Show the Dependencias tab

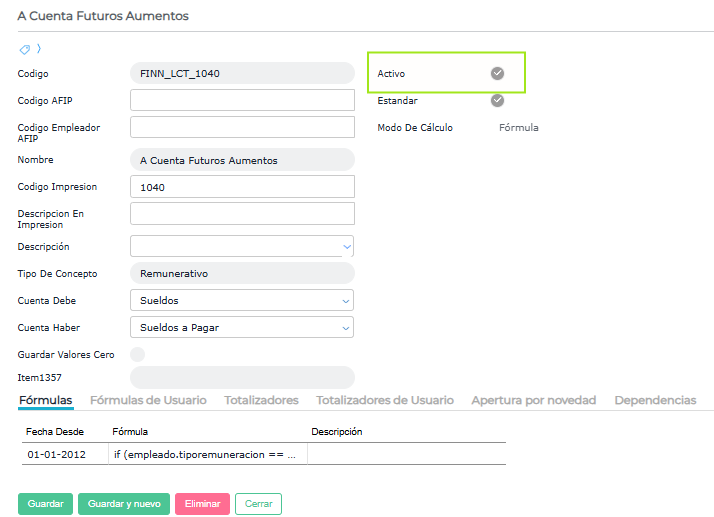click(655, 400)
